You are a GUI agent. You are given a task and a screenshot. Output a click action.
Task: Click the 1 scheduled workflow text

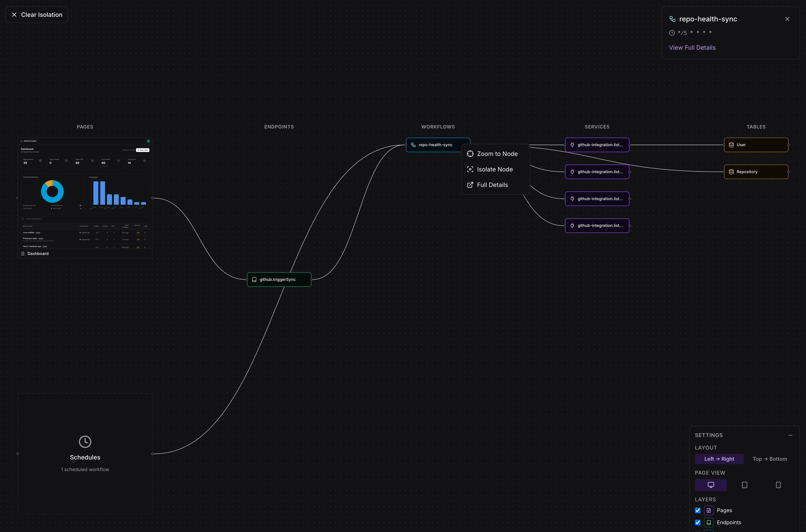pos(85,470)
